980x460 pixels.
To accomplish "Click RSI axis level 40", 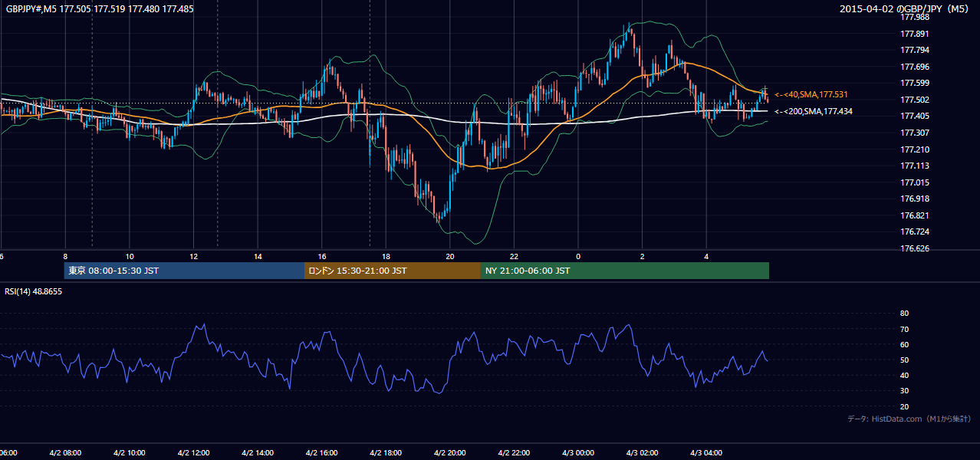I will tap(904, 375).
